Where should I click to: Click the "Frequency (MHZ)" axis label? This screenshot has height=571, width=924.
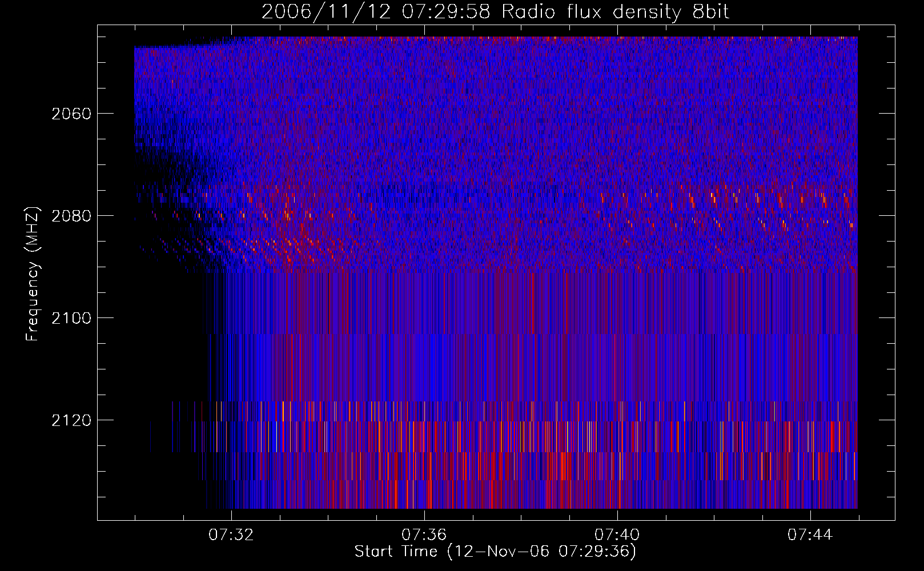click(33, 274)
